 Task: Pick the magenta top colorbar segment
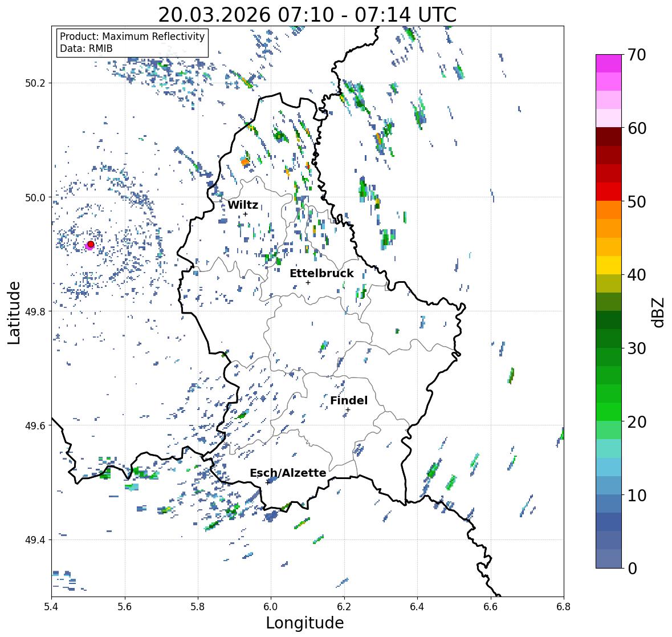(x=609, y=64)
